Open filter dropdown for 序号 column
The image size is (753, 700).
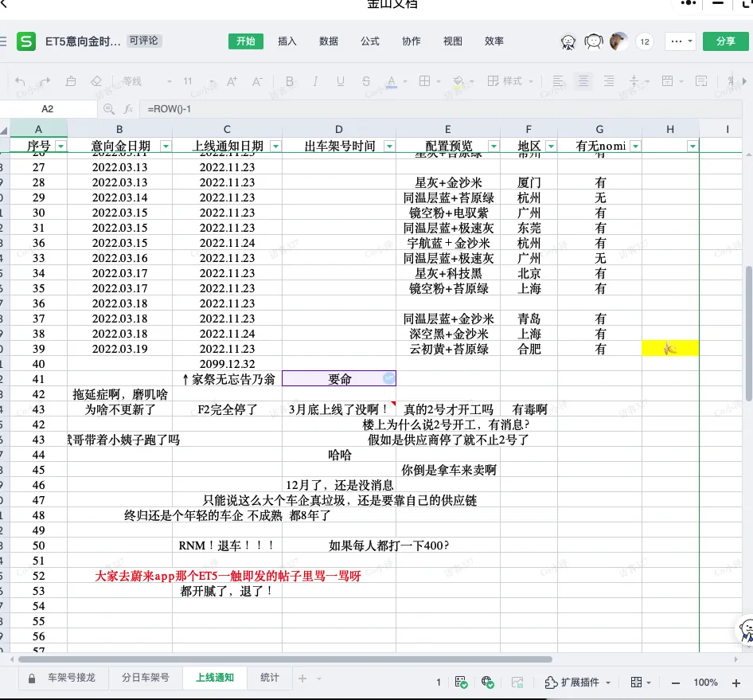[x=60, y=146]
